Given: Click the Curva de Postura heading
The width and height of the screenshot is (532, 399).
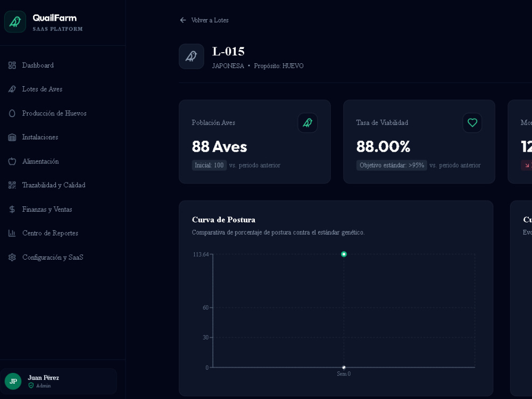Looking at the screenshot, I should [x=223, y=220].
